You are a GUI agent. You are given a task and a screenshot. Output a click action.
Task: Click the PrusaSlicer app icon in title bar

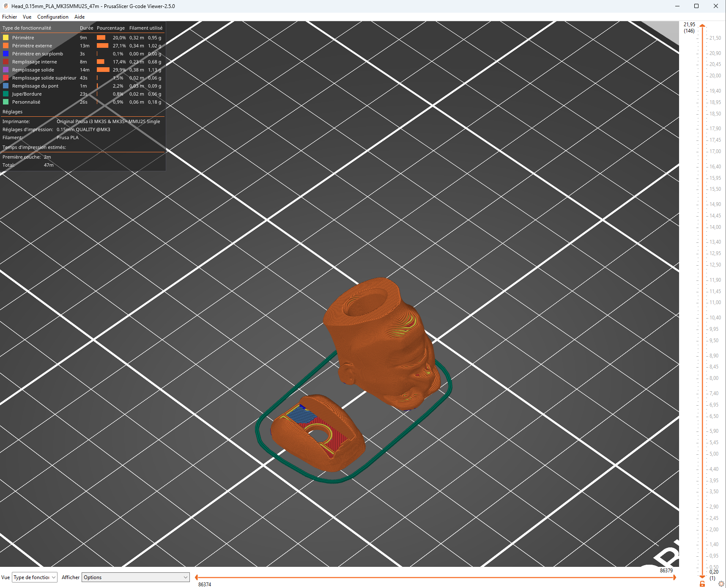click(6, 6)
